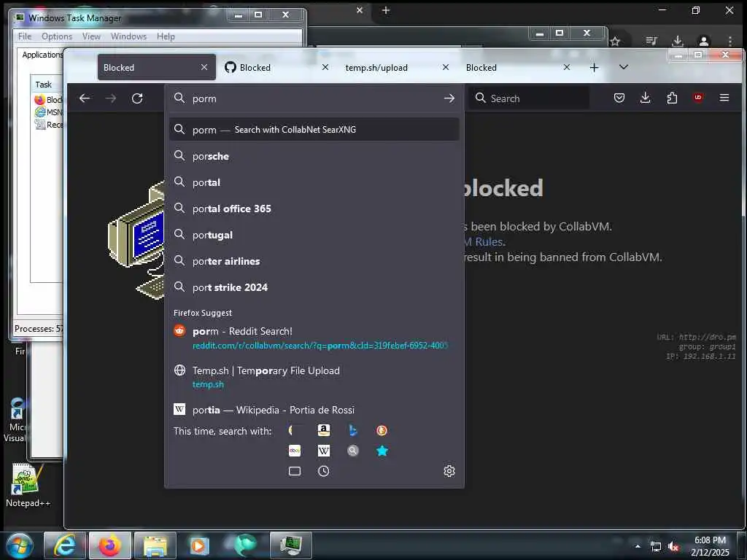Pick the 'port strike 2024' suggestion

314,287
